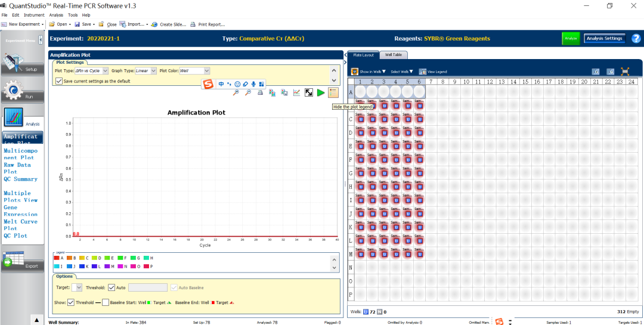Open the Gene Expression view
Image resolution: width=644 pixels, height=325 pixels.
[x=20, y=211]
